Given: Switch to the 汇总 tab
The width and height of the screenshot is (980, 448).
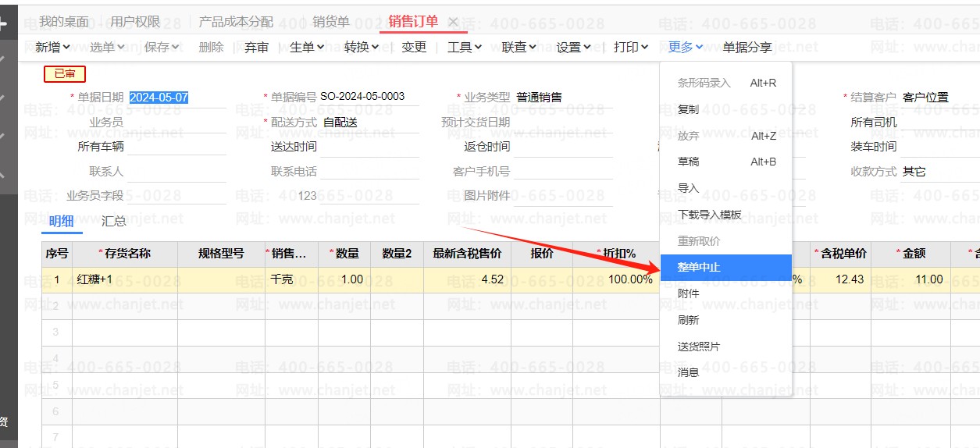Looking at the screenshot, I should [x=113, y=221].
